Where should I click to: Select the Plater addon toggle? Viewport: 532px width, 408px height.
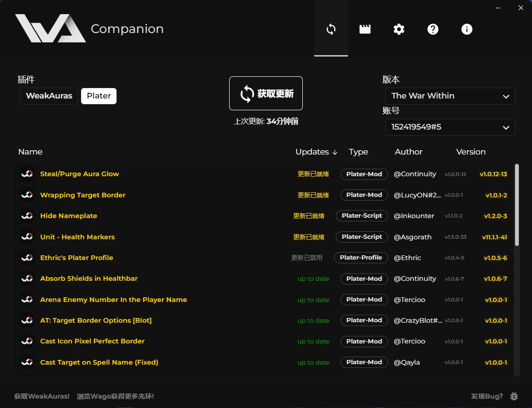(x=99, y=96)
